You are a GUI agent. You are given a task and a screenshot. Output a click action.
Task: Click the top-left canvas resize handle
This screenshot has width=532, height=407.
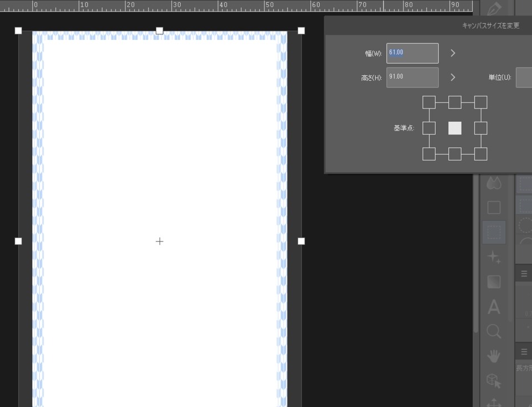[x=18, y=31]
